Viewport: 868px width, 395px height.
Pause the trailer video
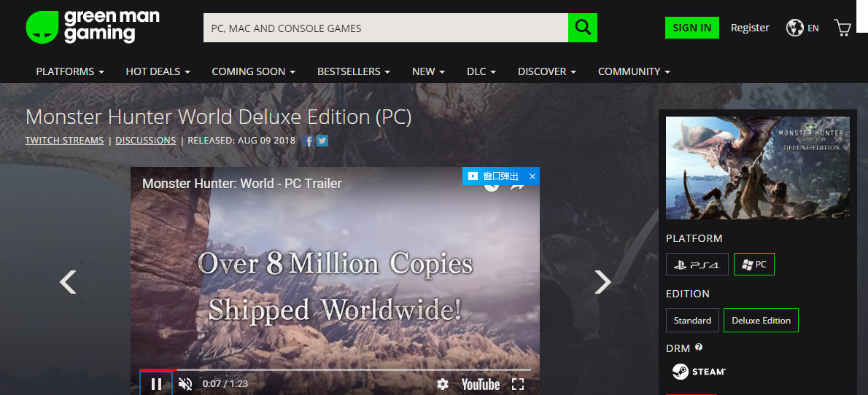[156, 383]
